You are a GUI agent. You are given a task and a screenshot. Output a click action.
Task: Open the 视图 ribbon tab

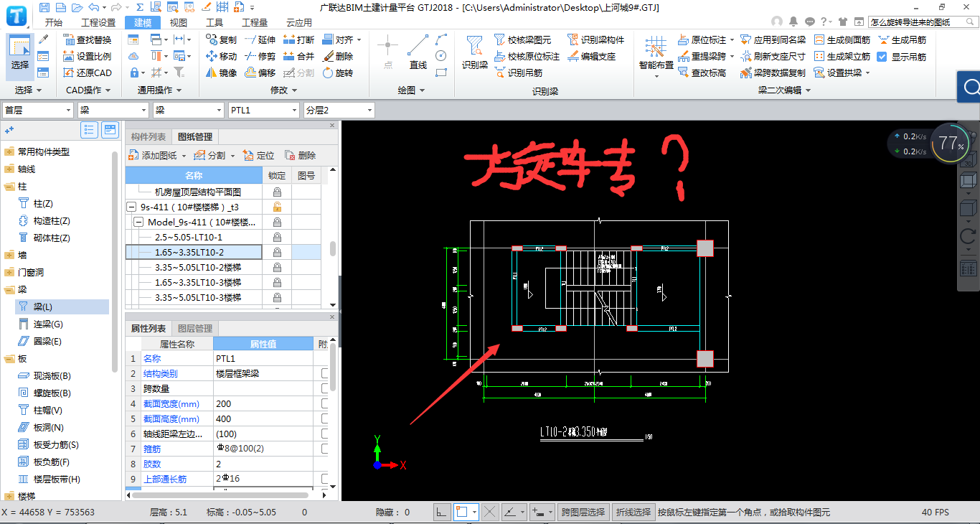point(179,22)
